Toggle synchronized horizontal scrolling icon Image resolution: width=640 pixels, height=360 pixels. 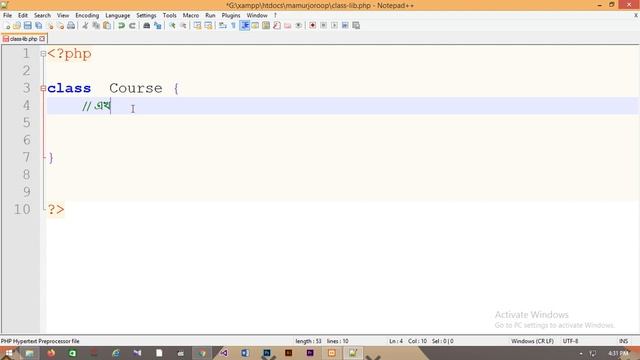[x=208, y=26]
